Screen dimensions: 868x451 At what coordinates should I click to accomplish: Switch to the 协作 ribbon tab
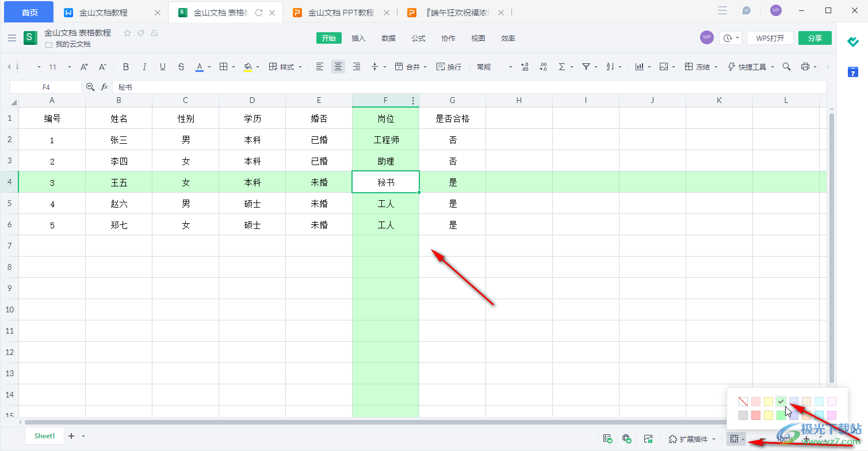[448, 38]
